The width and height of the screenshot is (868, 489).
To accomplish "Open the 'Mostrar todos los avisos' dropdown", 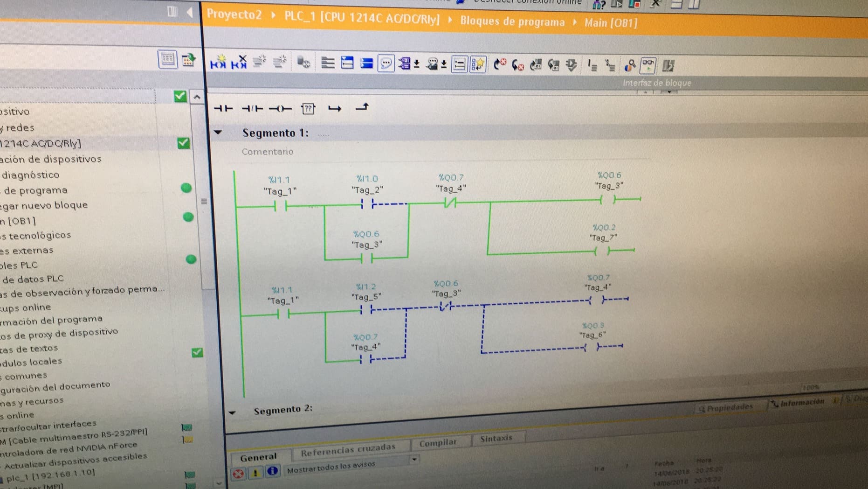I will pos(414,460).
